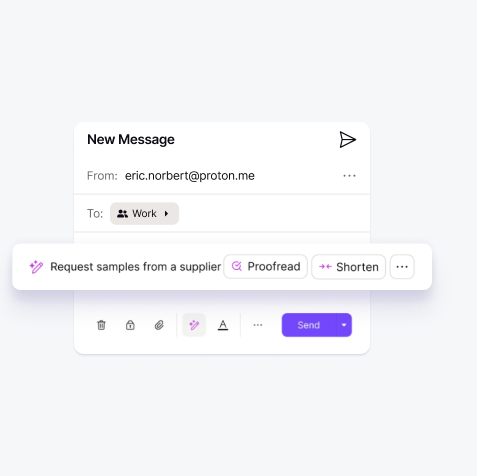Click the paper plane send icon

[348, 139]
